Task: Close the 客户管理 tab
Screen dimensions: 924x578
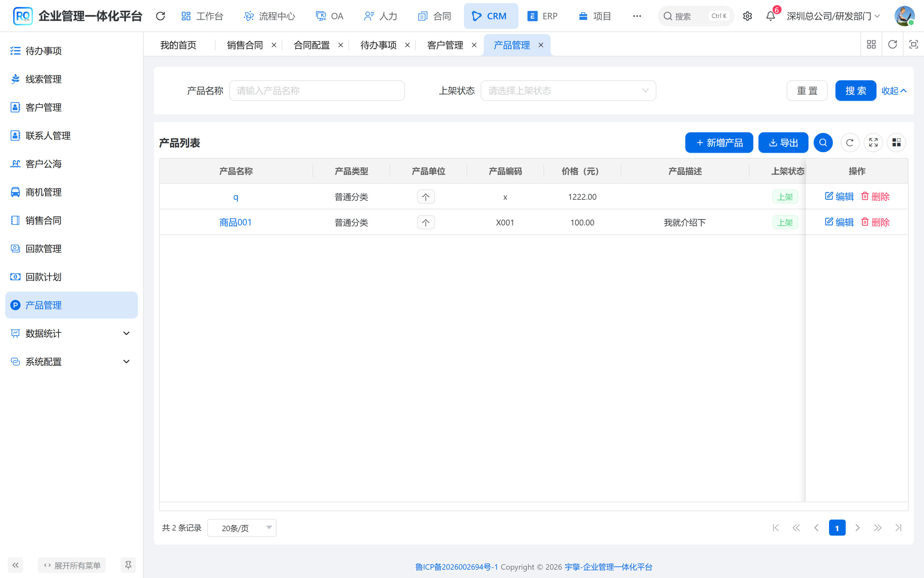Action: click(x=474, y=45)
